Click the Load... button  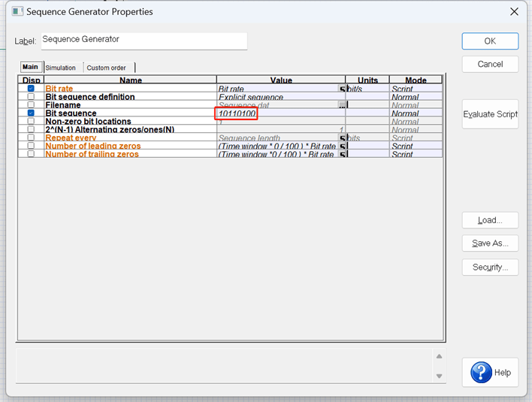pyautogui.click(x=490, y=220)
